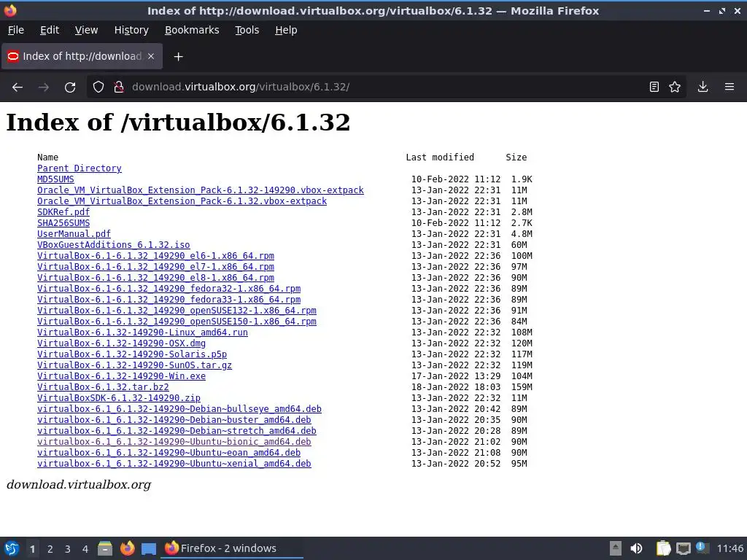Open the MD5SUMS file link
The image size is (747, 560).
point(55,179)
